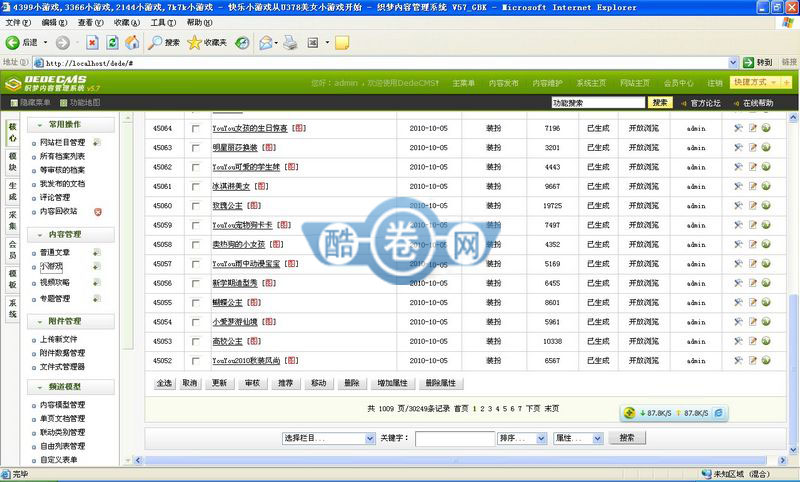
Task: Click add icon next to 专题管理
Action: (x=96, y=298)
